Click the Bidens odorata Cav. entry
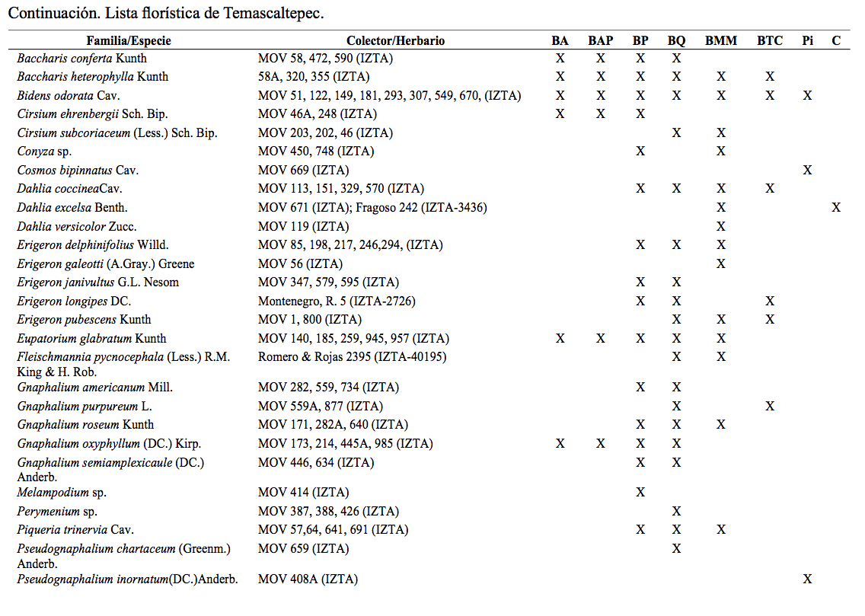The width and height of the screenshot is (865, 616). point(69,95)
